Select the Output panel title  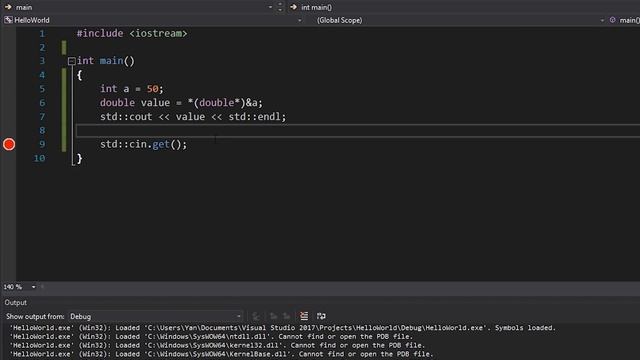(x=16, y=302)
